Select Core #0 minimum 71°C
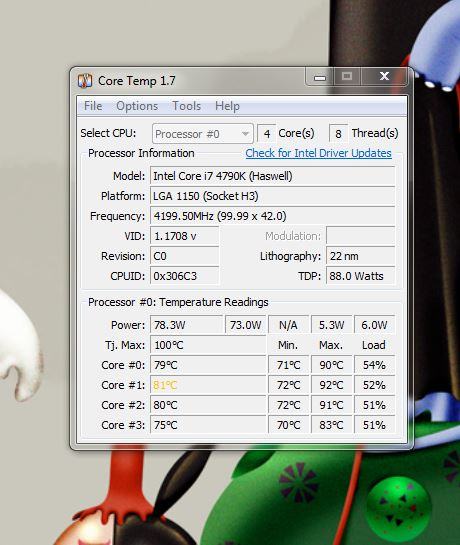Image resolution: width=460 pixels, height=545 pixels. pyautogui.click(x=289, y=365)
